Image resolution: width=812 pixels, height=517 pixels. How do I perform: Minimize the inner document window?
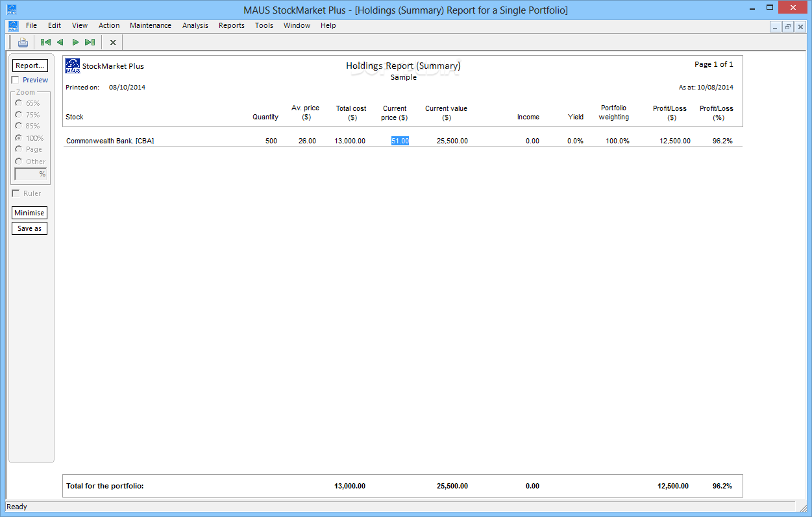pyautogui.click(x=776, y=27)
